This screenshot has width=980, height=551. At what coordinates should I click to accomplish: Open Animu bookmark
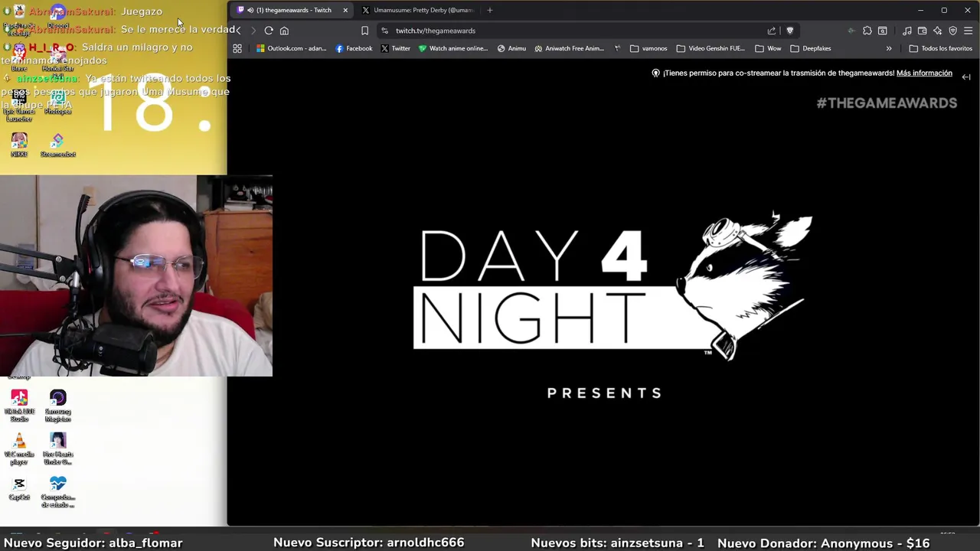(x=511, y=48)
